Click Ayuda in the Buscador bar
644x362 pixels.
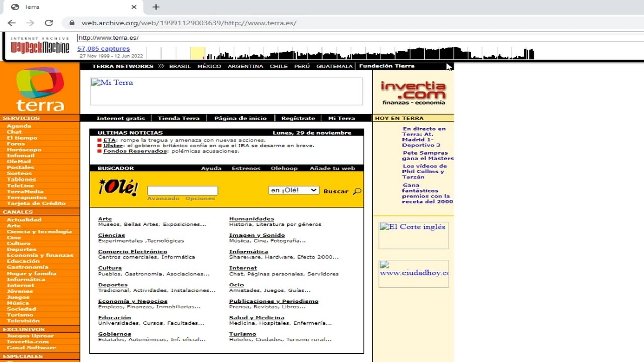pyautogui.click(x=211, y=168)
